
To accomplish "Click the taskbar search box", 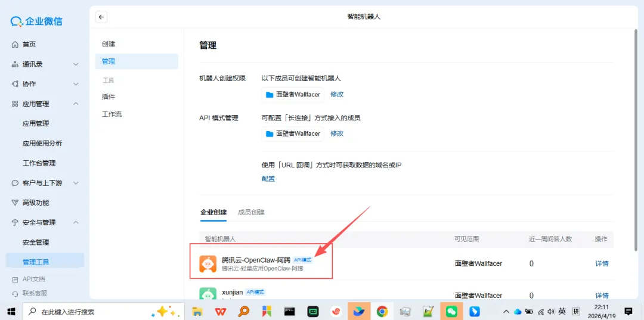I will coord(103,312).
